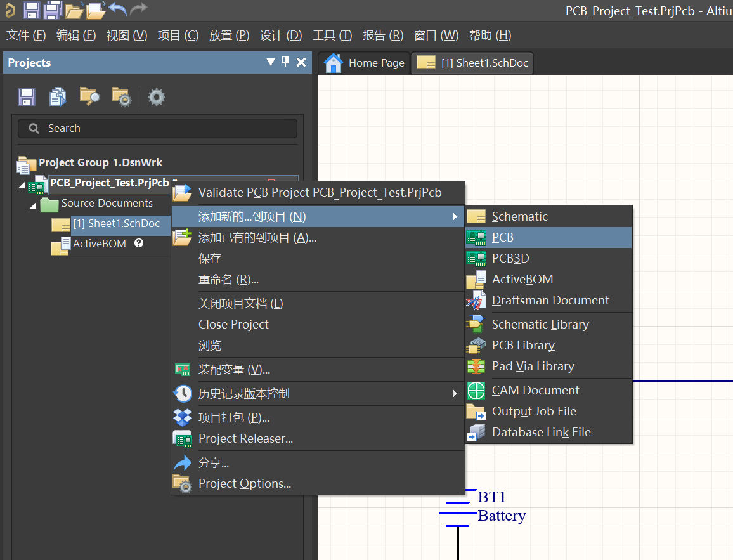Choose 重命名 (R)... in the context menu
The height and width of the screenshot is (560, 733).
[x=318, y=280]
